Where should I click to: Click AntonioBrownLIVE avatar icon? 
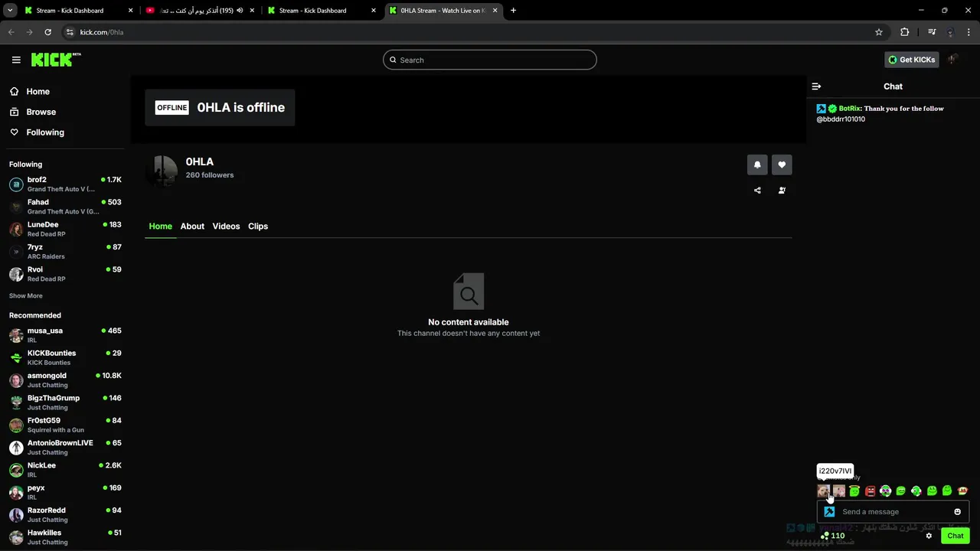click(16, 448)
